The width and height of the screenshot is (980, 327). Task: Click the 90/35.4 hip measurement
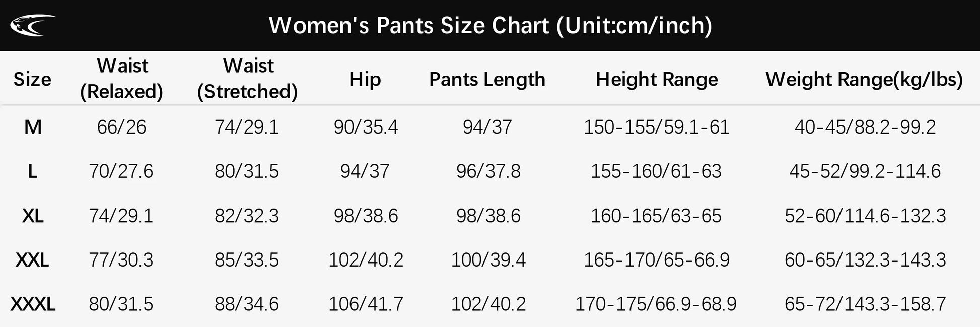point(366,127)
